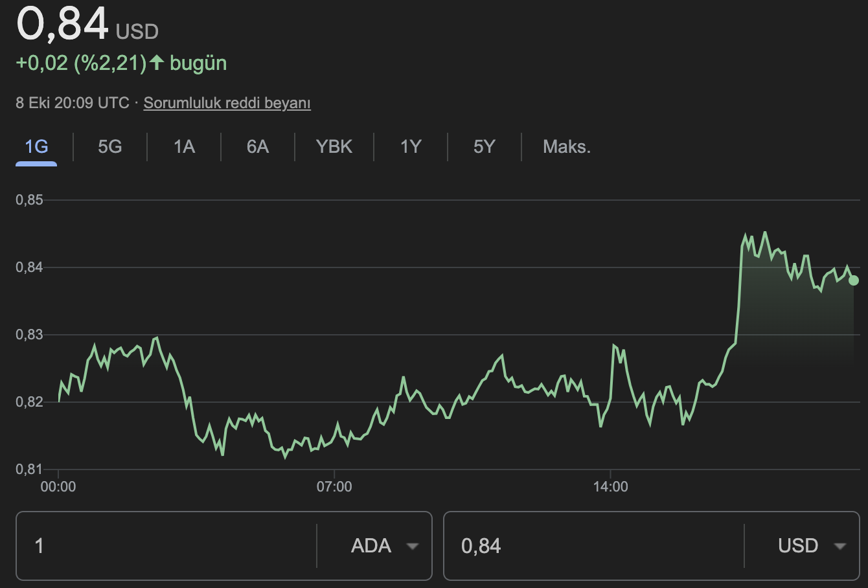The image size is (868, 588).
Task: Click the current price dot on chart
Action: (x=854, y=280)
